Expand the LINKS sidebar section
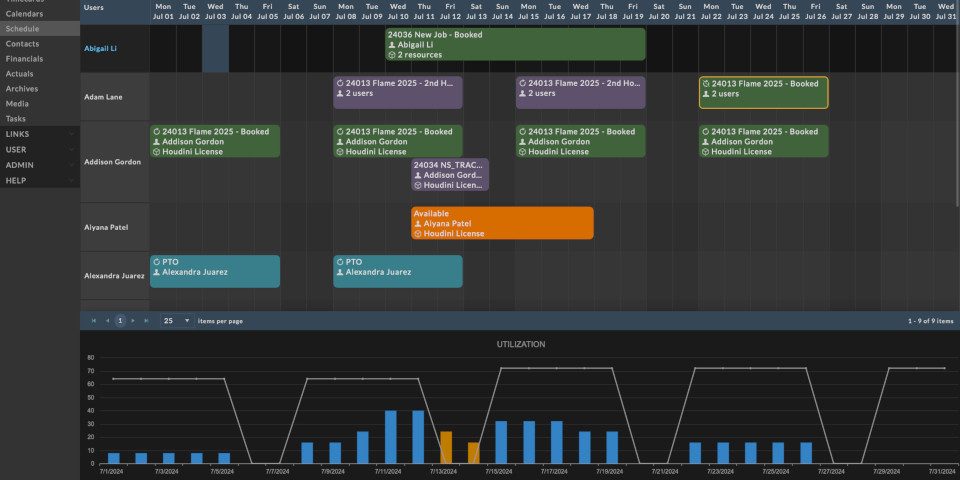Viewport: 960px width, 480px height. pos(71,133)
